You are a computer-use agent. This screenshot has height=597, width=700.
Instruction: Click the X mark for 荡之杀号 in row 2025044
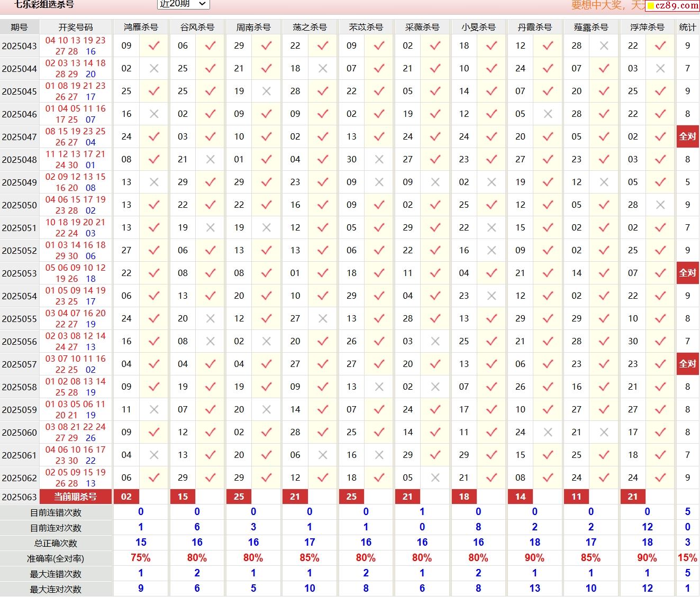pos(323,69)
